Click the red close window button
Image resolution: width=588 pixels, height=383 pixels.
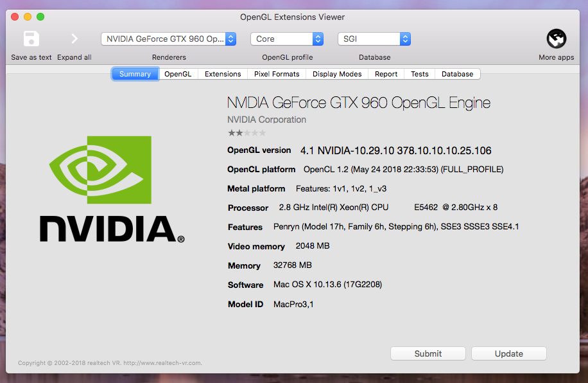15,17
